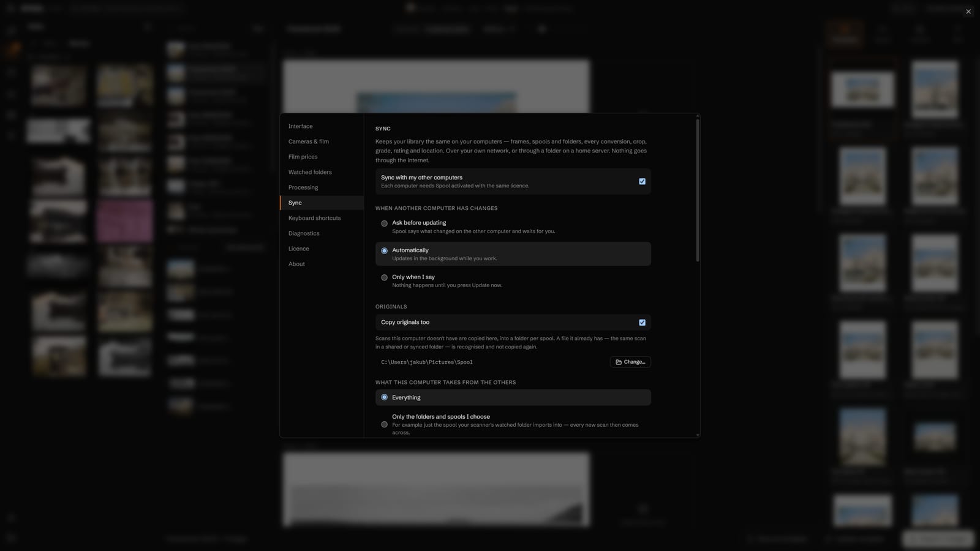Close the settings overlay with the X
980x551 pixels.
click(x=968, y=12)
